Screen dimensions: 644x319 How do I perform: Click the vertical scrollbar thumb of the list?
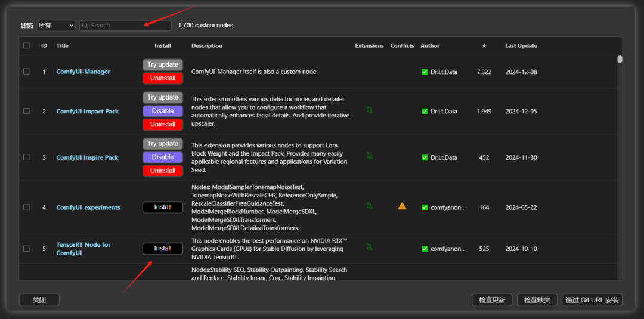620,59
